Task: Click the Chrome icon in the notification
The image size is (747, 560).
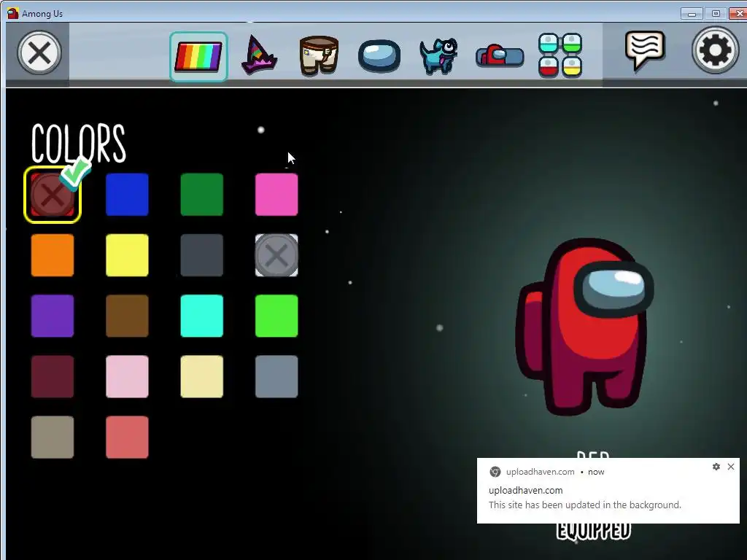Action: 495,472
